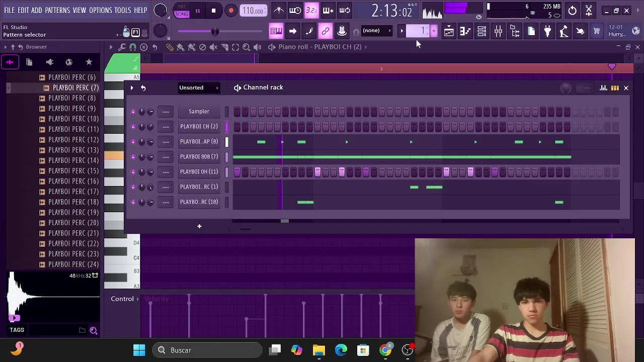The image size is (644, 362).
Task: Open the EDIT menu
Action: tap(23, 10)
